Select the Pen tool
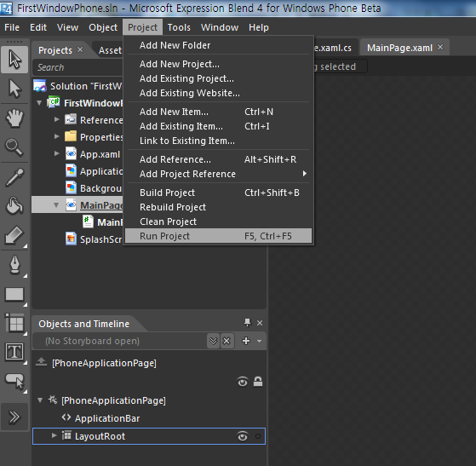Viewport: 476px width, 466px height. point(14,265)
